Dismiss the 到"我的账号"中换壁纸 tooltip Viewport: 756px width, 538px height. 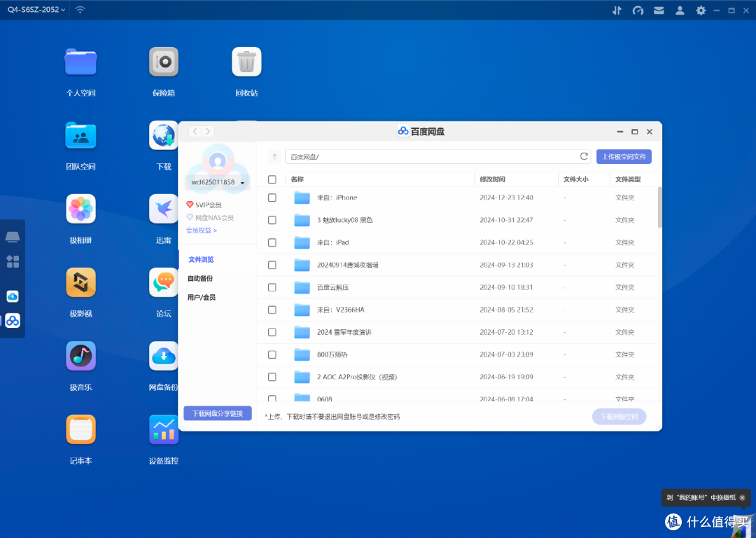pyautogui.click(x=742, y=497)
